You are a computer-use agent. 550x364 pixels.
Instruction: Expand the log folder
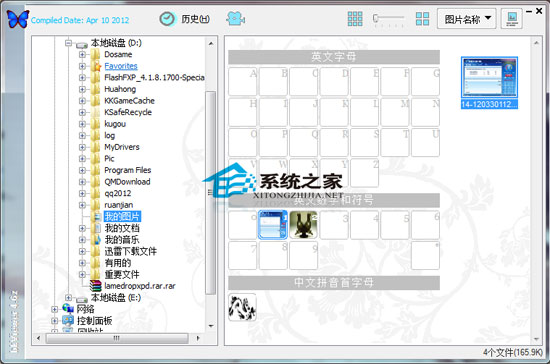[82, 135]
